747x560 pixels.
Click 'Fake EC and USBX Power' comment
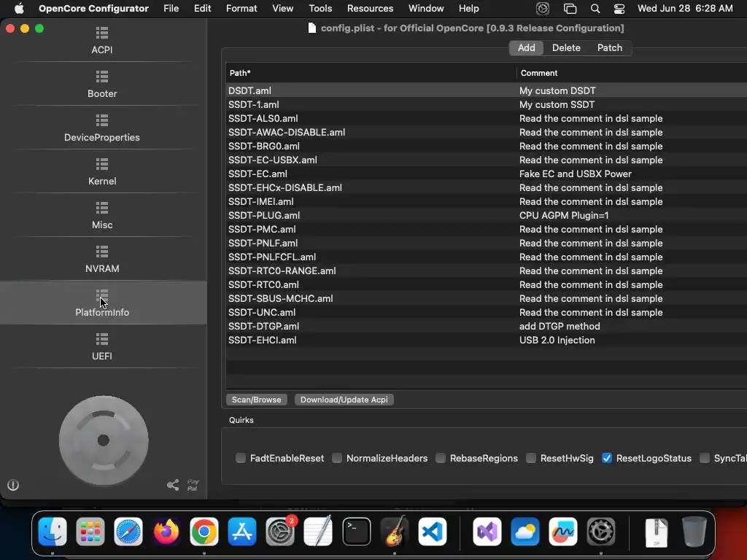[x=576, y=174]
